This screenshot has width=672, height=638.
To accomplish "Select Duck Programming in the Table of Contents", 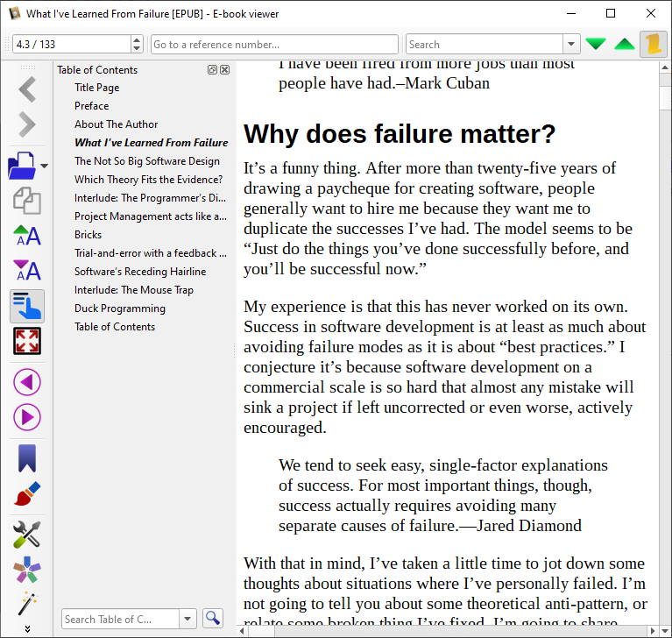I will 119,308.
